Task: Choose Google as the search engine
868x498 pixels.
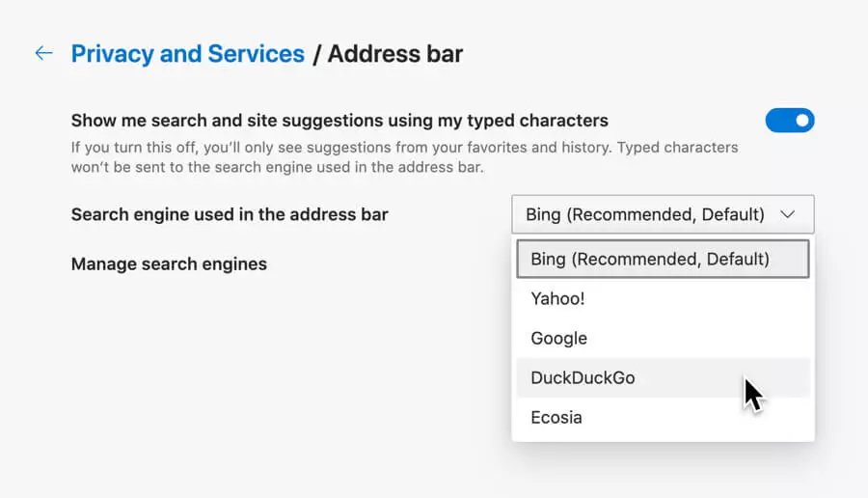Action: [663, 338]
